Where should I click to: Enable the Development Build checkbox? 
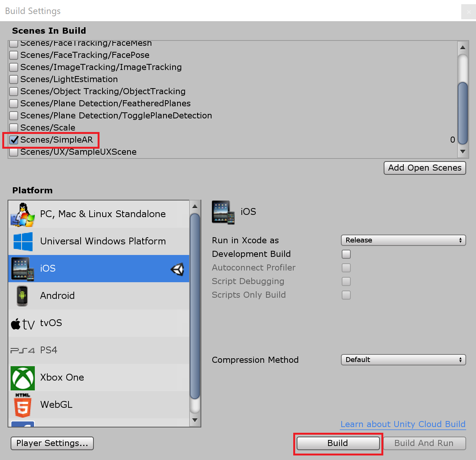pyautogui.click(x=346, y=254)
